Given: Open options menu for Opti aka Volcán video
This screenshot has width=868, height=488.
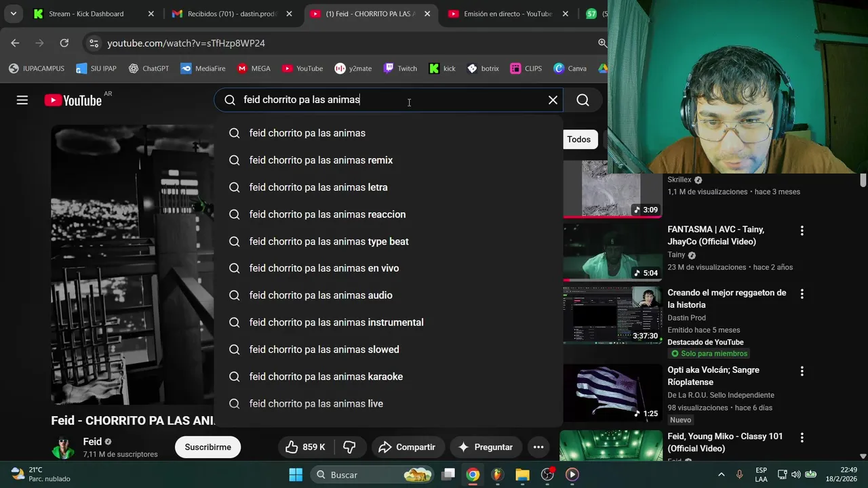Looking at the screenshot, I should tap(802, 371).
